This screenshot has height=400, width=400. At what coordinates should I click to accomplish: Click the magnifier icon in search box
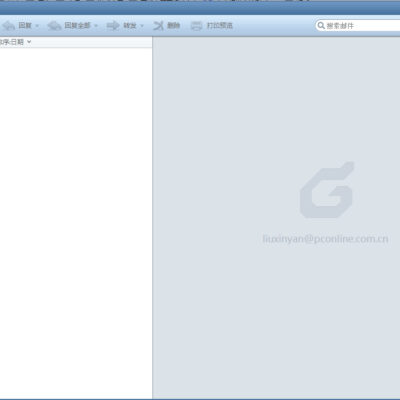click(321, 25)
